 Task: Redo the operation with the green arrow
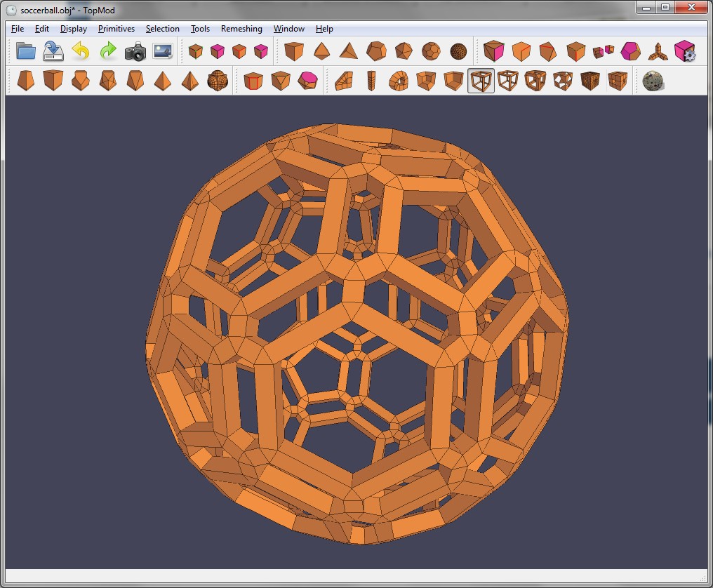tap(108, 51)
